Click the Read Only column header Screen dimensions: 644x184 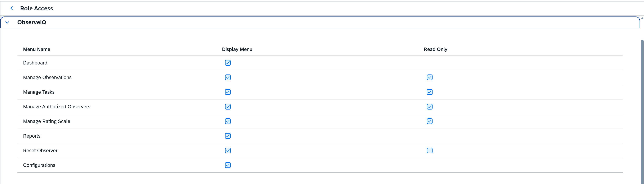point(435,49)
